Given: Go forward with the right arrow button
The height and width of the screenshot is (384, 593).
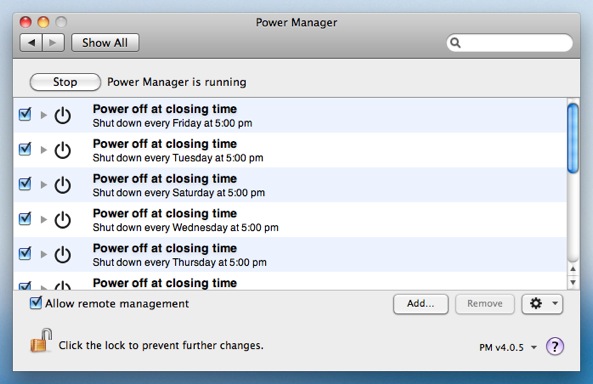Looking at the screenshot, I should point(53,43).
